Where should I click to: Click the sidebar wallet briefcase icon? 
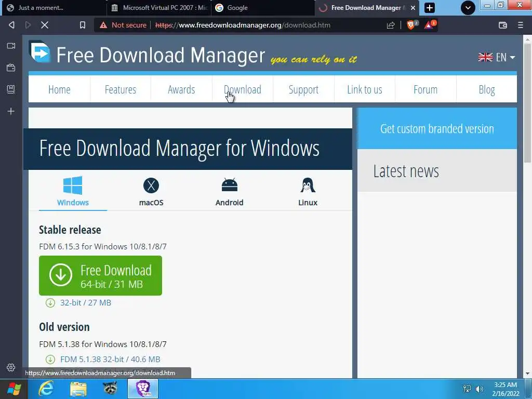(x=11, y=68)
